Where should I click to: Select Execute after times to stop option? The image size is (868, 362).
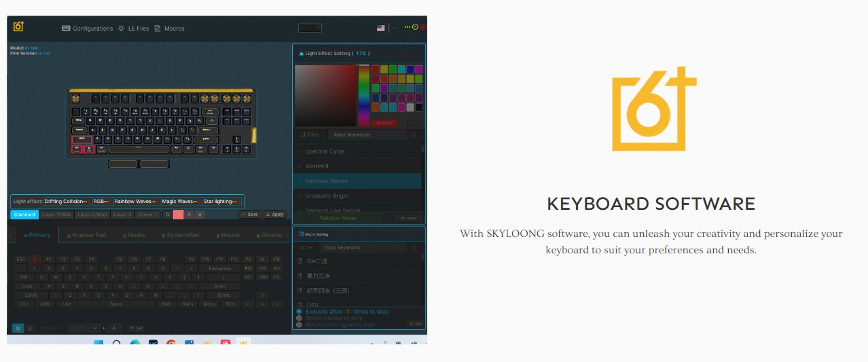tap(300, 312)
